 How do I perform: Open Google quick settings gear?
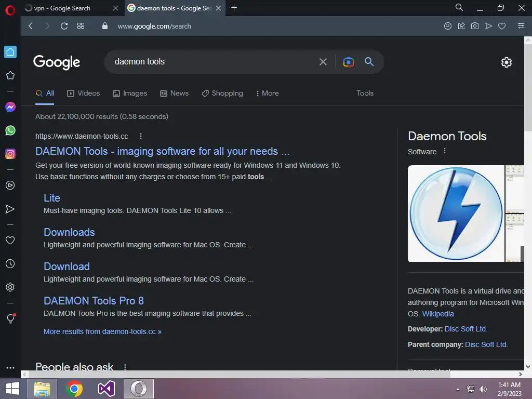point(507,62)
